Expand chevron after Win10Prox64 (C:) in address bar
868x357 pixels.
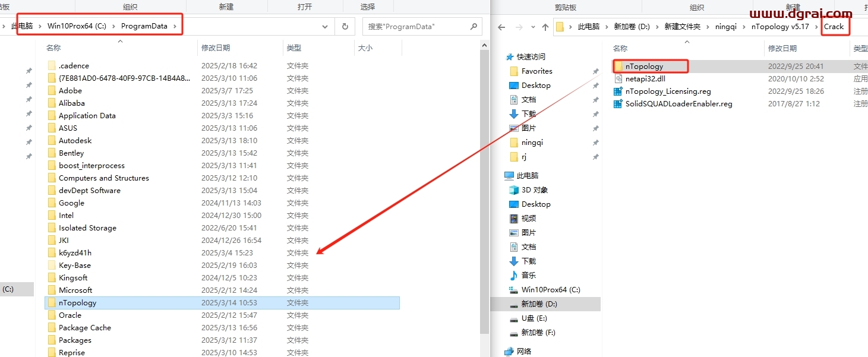(x=113, y=27)
